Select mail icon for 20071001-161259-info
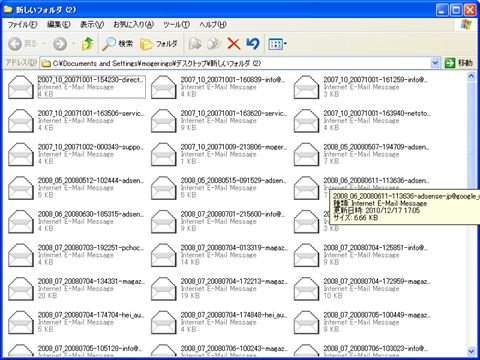Viewport: 480px width, 360px height. coord(306,87)
